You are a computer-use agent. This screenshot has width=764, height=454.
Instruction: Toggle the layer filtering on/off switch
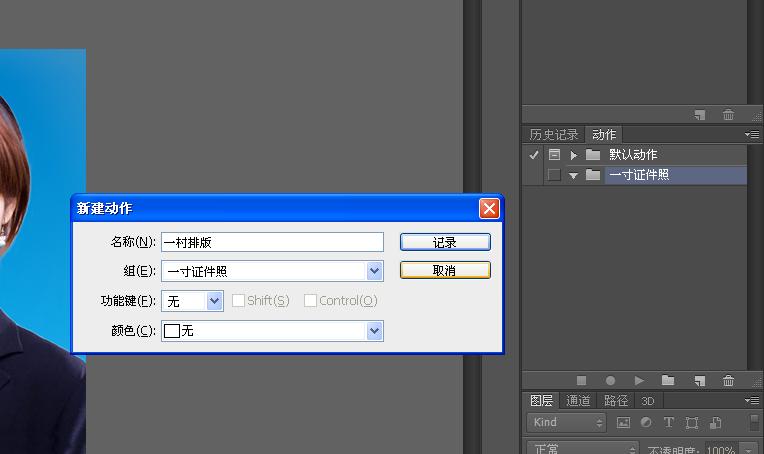click(754, 422)
